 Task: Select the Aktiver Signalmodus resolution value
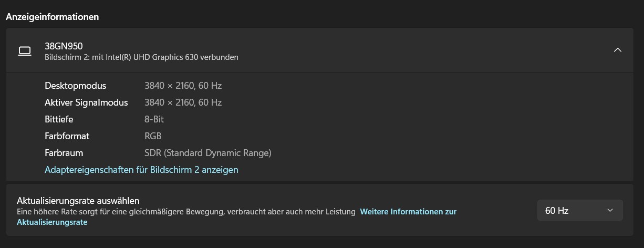(x=183, y=102)
